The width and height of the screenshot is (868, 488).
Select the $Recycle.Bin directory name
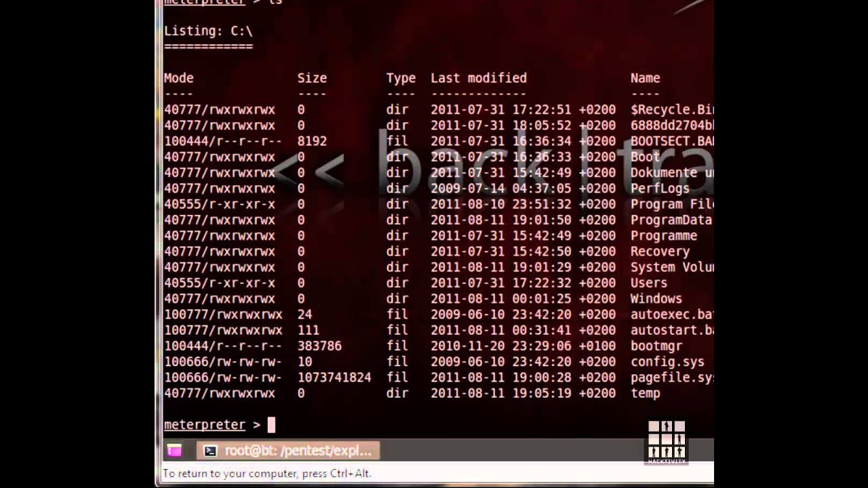coord(672,110)
